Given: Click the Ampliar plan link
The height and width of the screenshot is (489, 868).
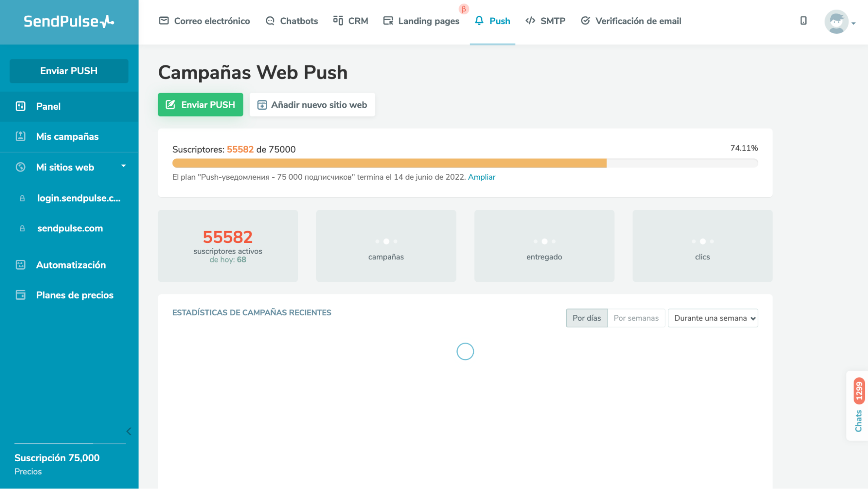Looking at the screenshot, I should coord(482,177).
